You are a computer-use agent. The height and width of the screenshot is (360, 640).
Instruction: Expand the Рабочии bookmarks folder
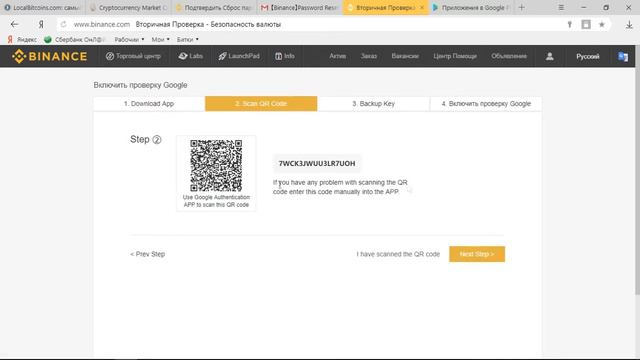click(x=129, y=40)
